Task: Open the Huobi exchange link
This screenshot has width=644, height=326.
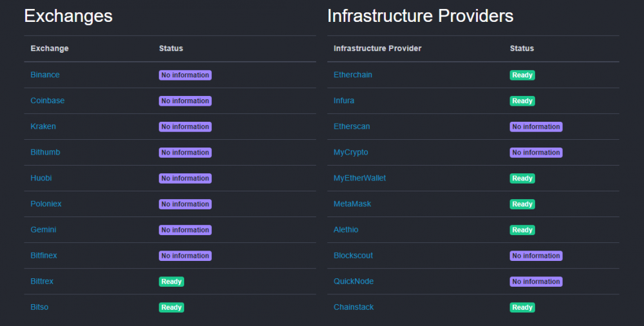Action: pyautogui.click(x=41, y=178)
